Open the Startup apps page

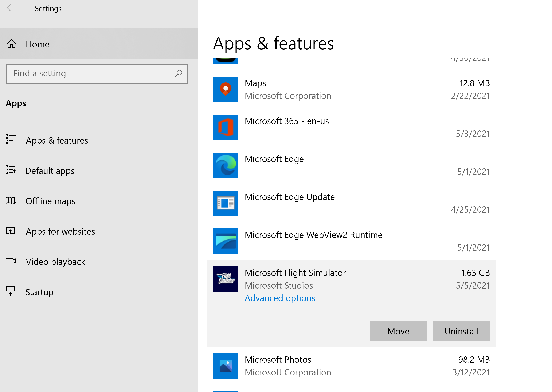click(39, 292)
